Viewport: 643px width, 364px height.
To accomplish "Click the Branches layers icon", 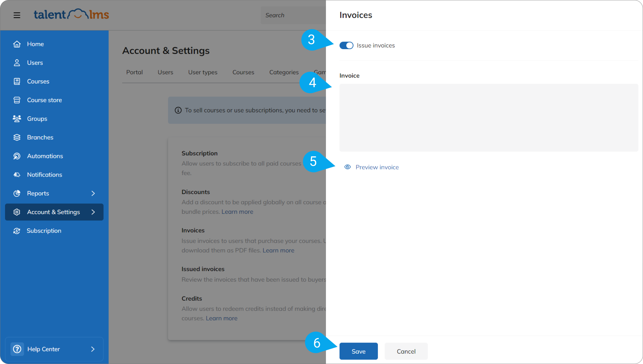I will click(x=17, y=137).
